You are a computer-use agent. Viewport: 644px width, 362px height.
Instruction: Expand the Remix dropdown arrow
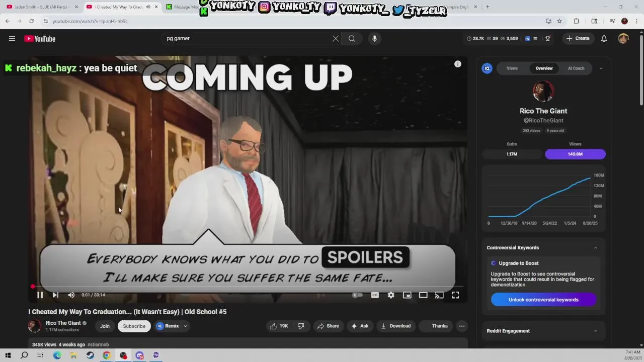[185, 326]
